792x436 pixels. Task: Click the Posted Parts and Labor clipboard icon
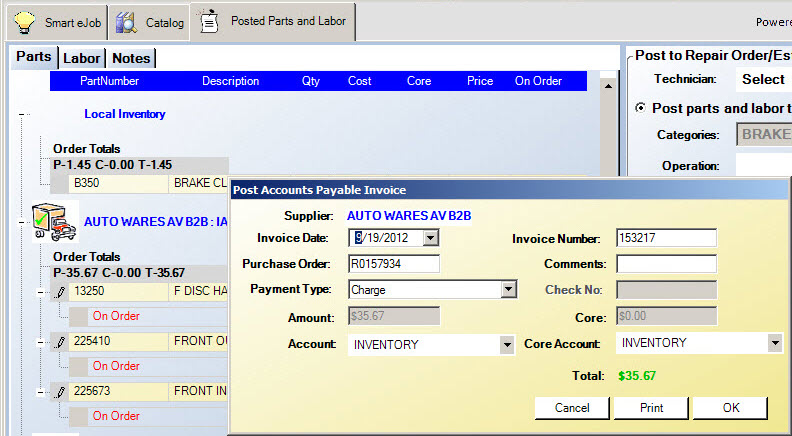(209, 21)
